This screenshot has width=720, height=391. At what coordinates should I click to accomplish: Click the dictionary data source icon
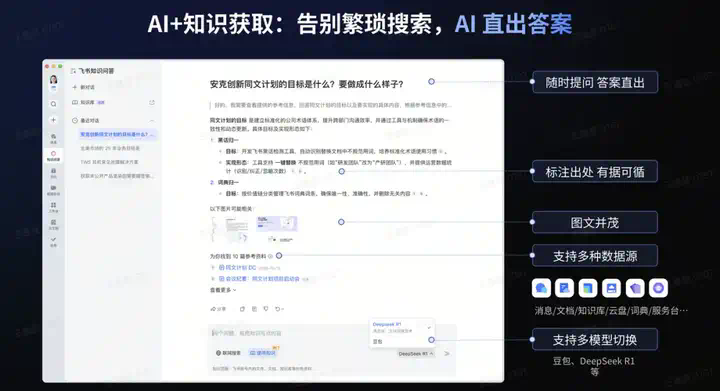tap(635, 288)
